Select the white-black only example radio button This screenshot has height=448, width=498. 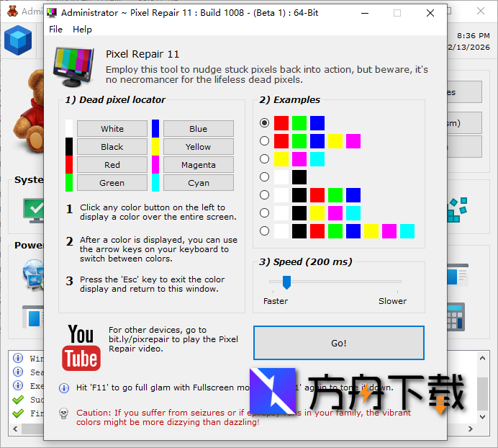265,177
